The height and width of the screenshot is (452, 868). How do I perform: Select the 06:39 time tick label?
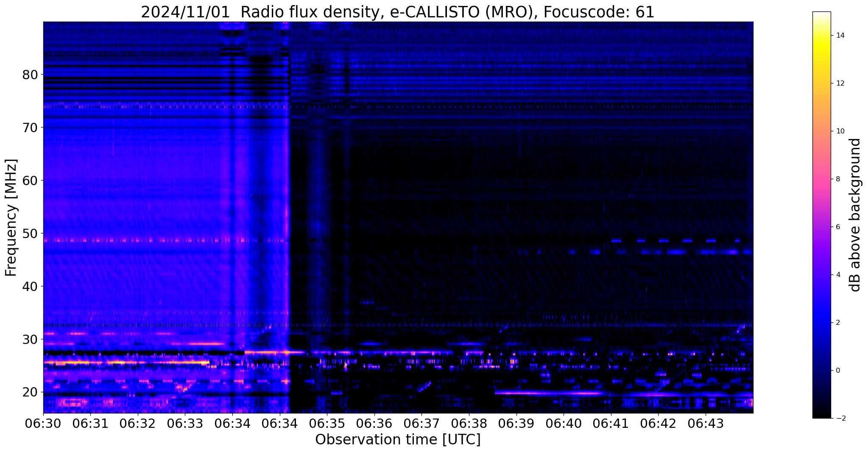pyautogui.click(x=516, y=423)
